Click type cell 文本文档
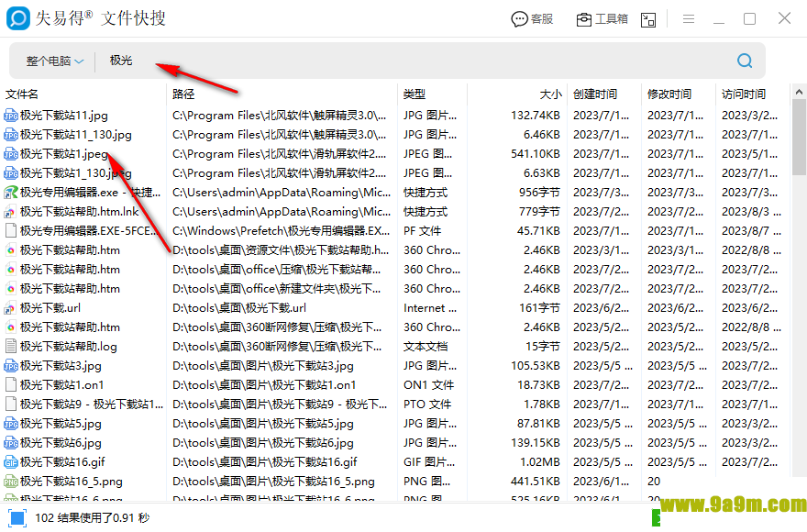Viewport: 807px width, 532px height. (426, 347)
